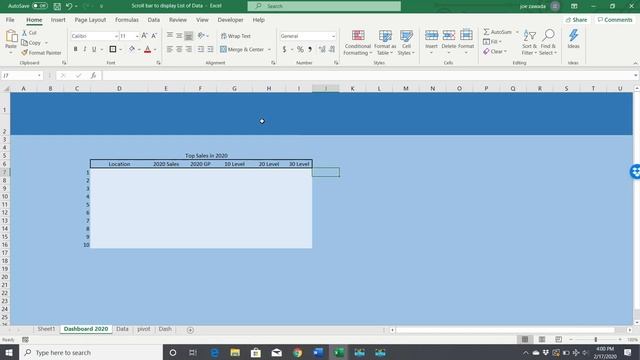Viewport: 640px width, 360px height.
Task: Open the File menu
Action: tap(10, 20)
